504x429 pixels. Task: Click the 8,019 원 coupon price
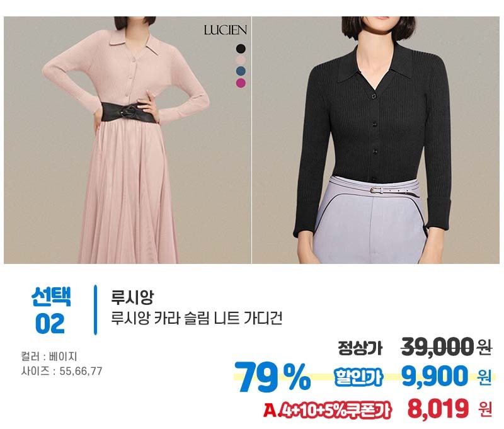click(450, 409)
